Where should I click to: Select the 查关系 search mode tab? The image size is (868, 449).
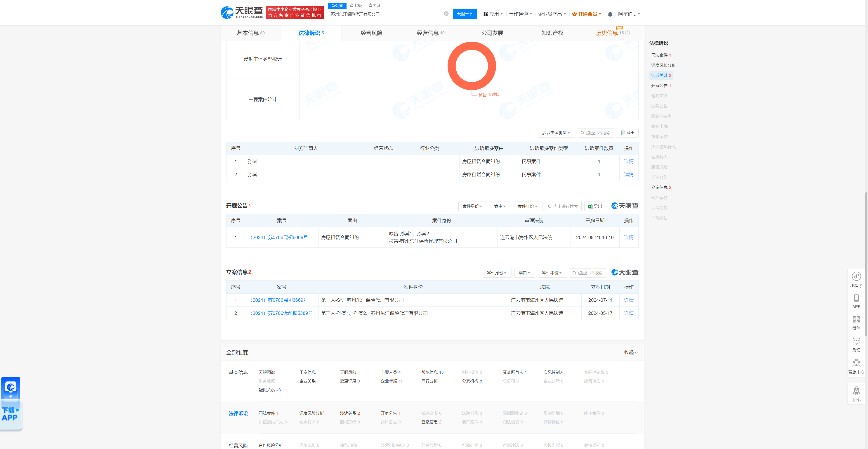point(374,5)
